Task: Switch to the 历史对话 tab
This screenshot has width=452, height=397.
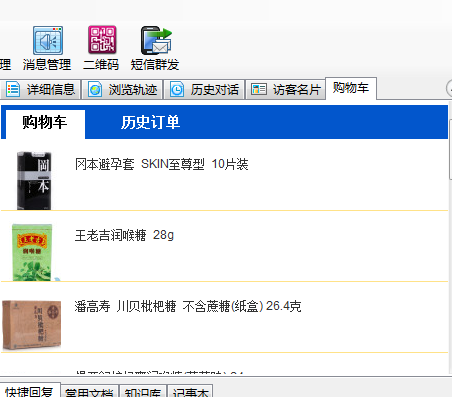Action: point(204,89)
